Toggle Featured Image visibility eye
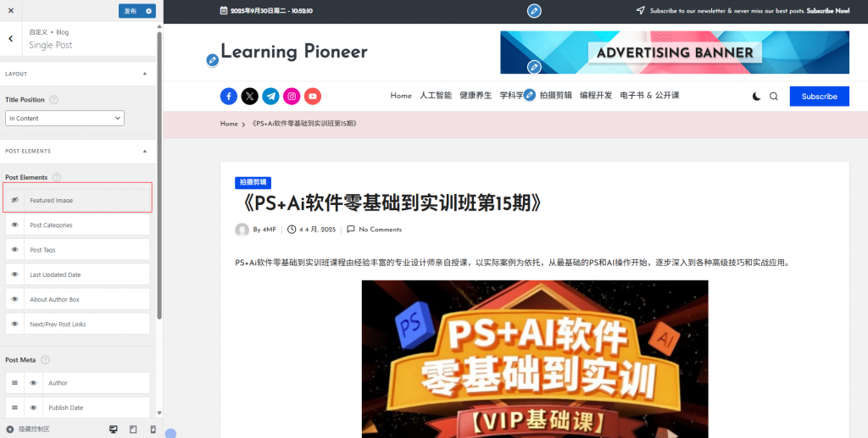The image size is (868, 438). (15, 200)
